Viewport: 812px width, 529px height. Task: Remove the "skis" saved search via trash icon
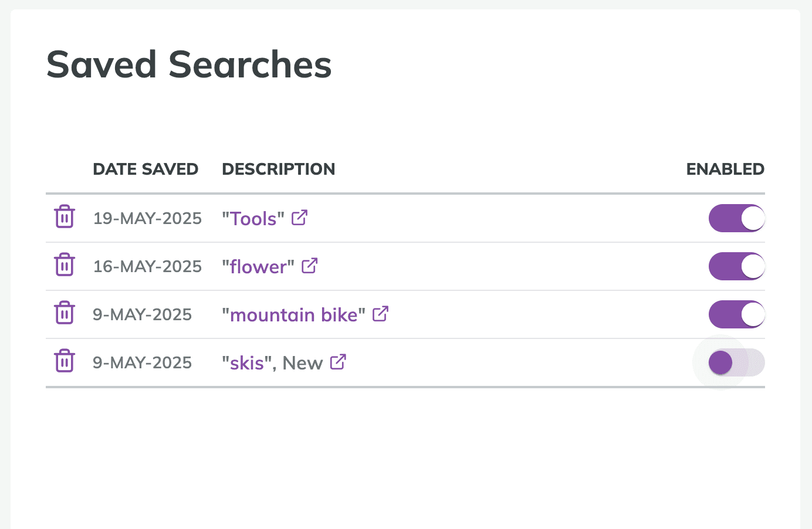click(x=65, y=361)
